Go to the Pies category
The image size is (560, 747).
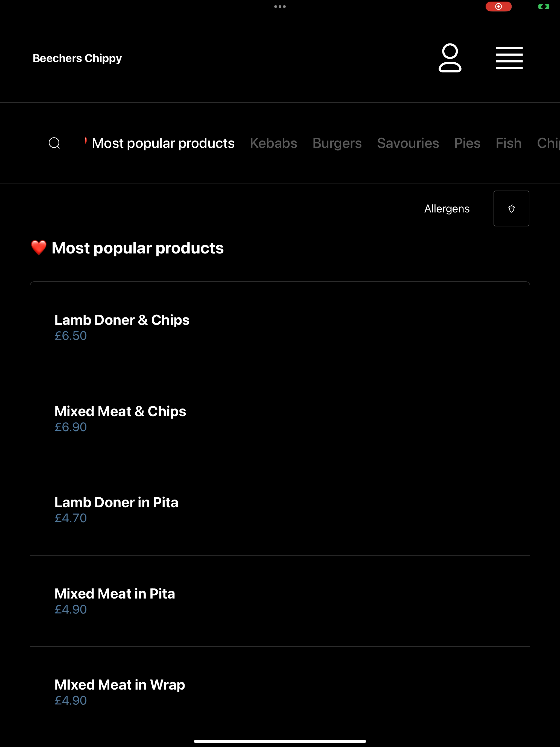tap(467, 143)
